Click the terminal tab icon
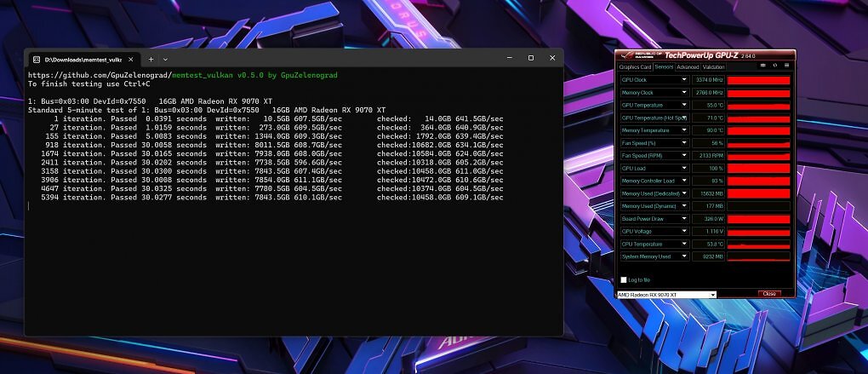Viewport: 868px width, 374px height. tap(37, 59)
